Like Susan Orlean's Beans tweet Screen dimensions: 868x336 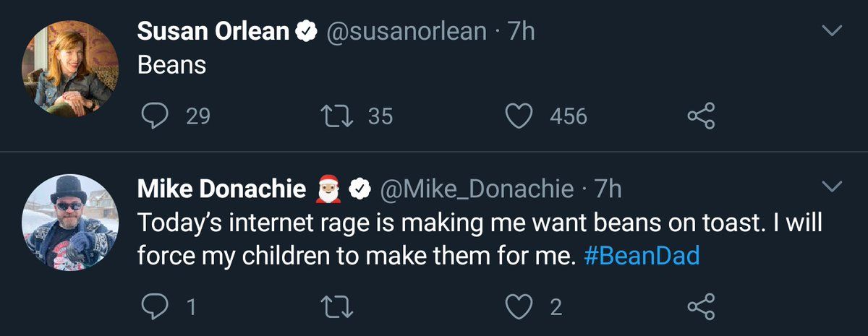pos(518,116)
